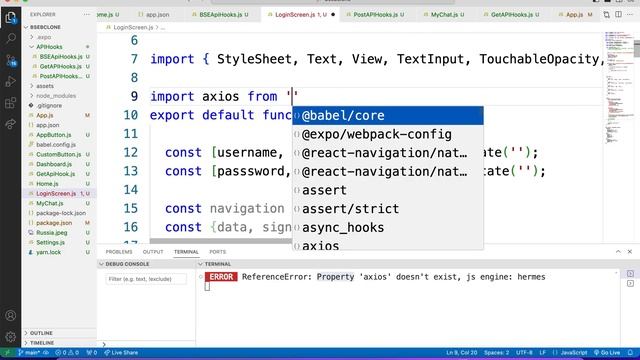Start Live Share from status bar
Image resolution: width=640 pixels, height=360 pixels.
click(121, 353)
